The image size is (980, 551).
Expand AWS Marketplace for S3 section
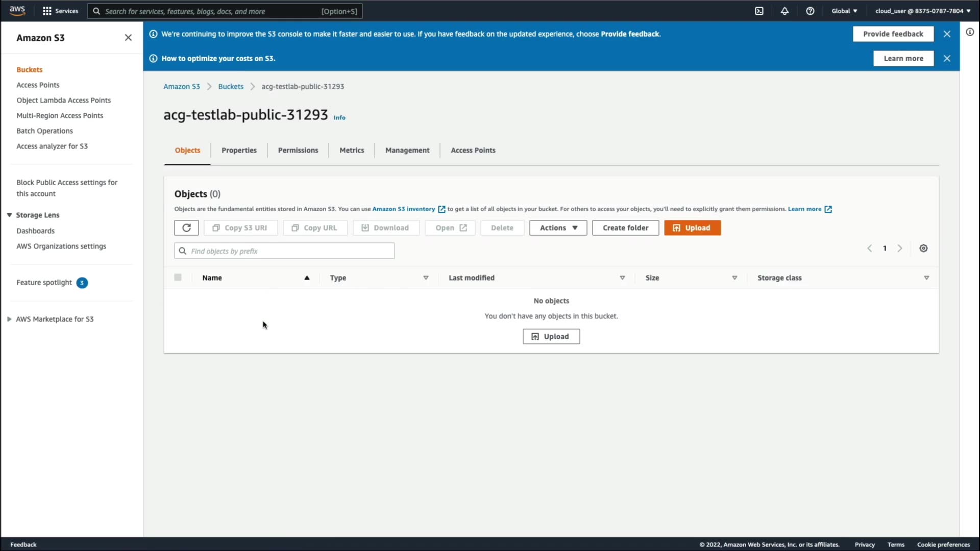coord(9,319)
